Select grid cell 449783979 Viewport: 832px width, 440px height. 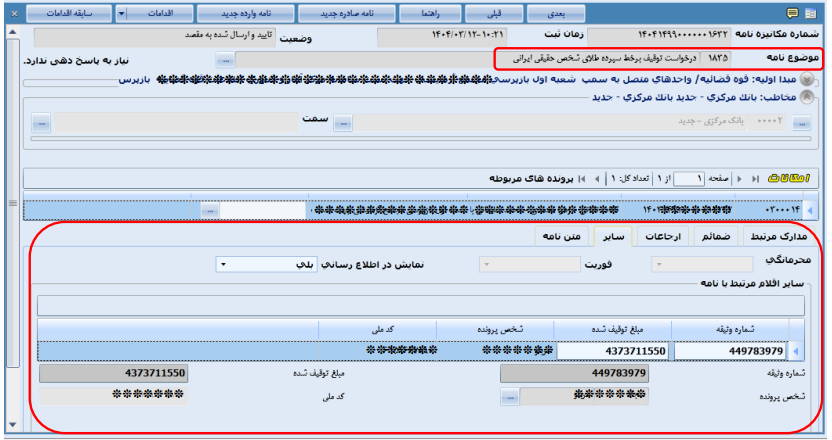730,351
